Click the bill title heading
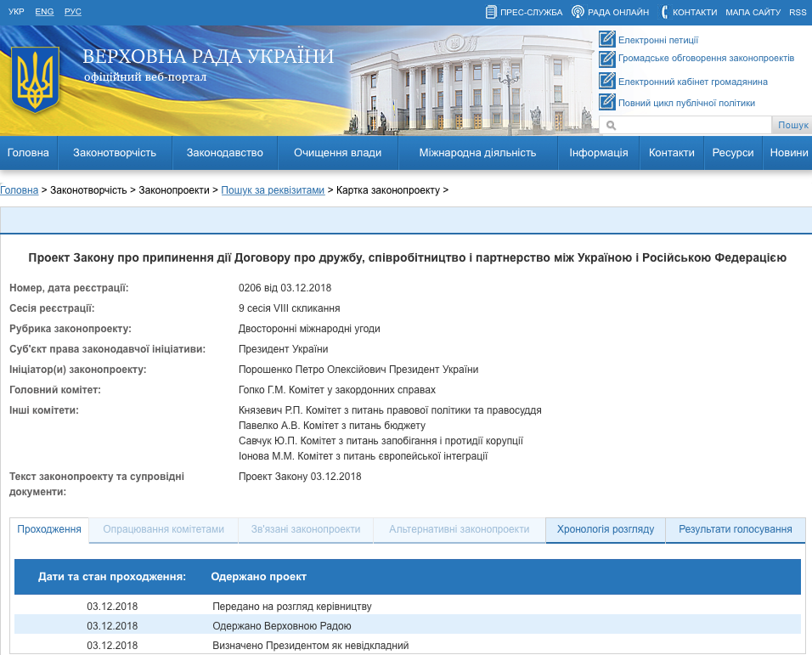812x655 pixels. (407, 257)
